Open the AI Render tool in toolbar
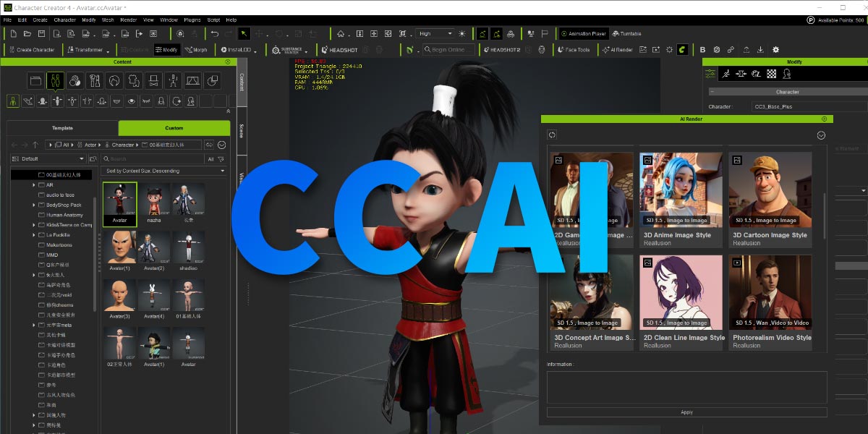This screenshot has width=868, height=434. (x=617, y=50)
